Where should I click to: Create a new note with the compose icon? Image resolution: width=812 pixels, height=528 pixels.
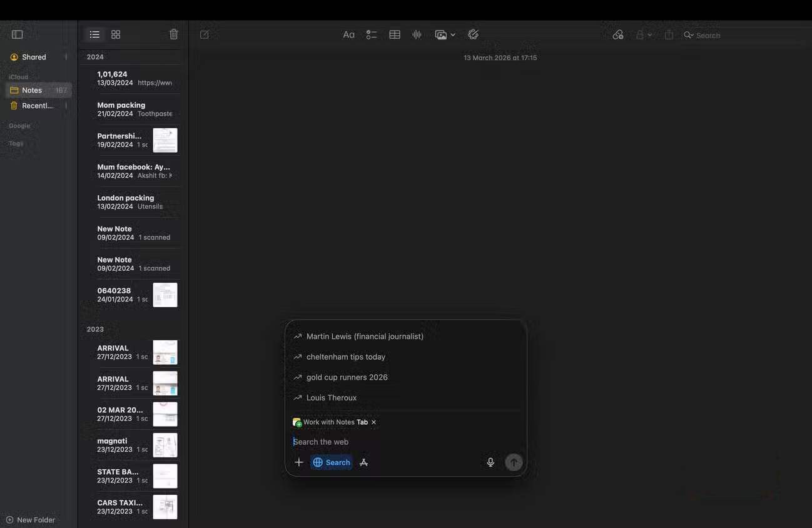[204, 34]
